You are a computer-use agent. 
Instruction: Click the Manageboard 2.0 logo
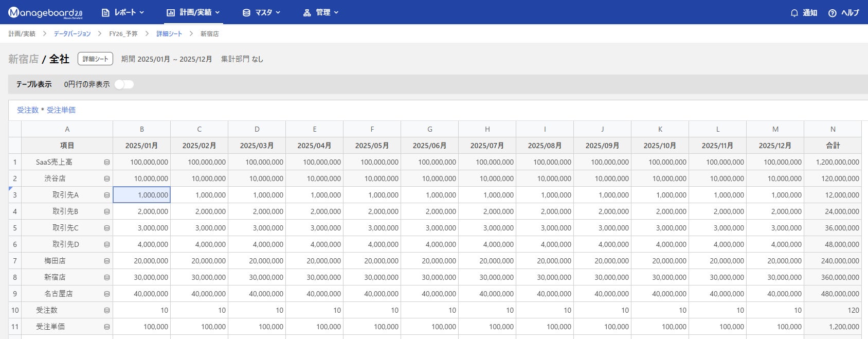pos(45,13)
